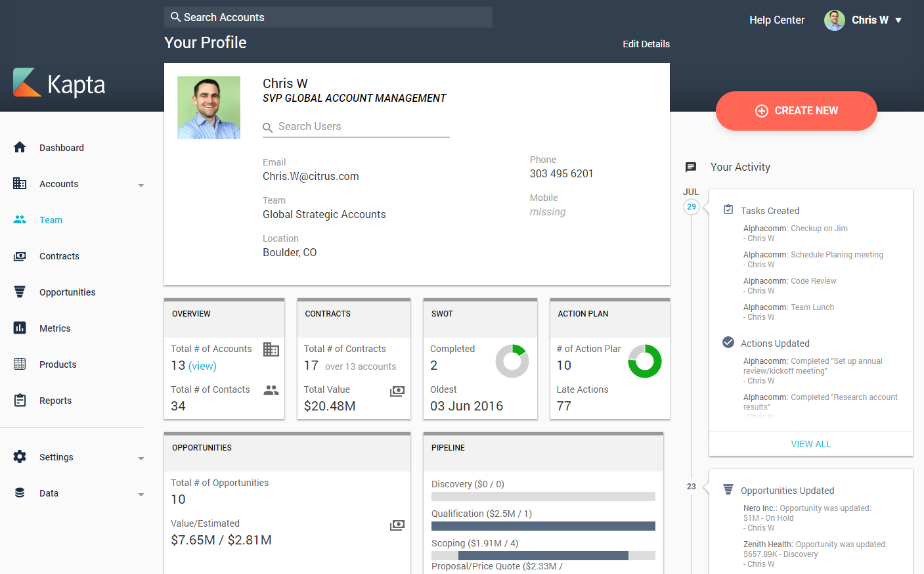924x574 pixels.
Task: Click the Opportunities Updated funnel icon
Action: [x=728, y=489]
